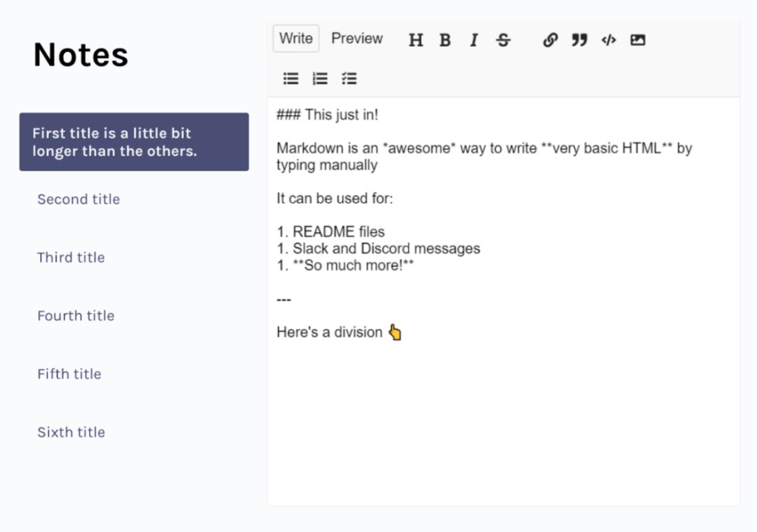The image size is (757, 532).
Task: Select the first note with long title
Action: point(134,142)
